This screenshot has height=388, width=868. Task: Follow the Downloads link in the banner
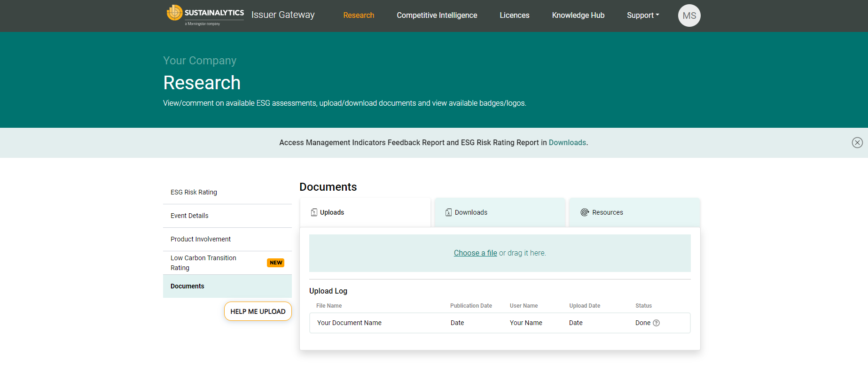point(567,143)
